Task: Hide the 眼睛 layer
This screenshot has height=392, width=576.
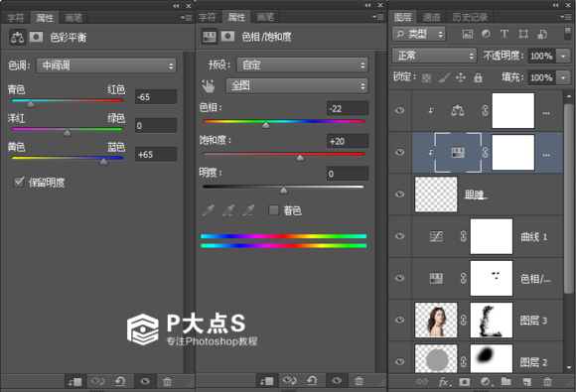Action: tap(399, 195)
